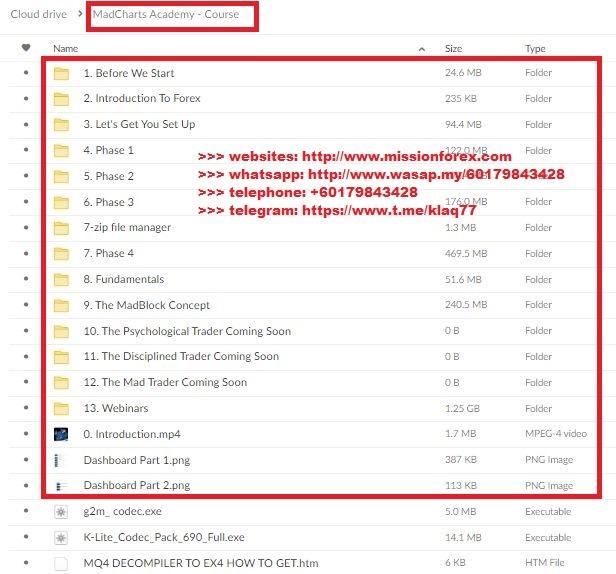
Task: Click the K-Lite Codec Pack executable icon
Action: coord(62,537)
